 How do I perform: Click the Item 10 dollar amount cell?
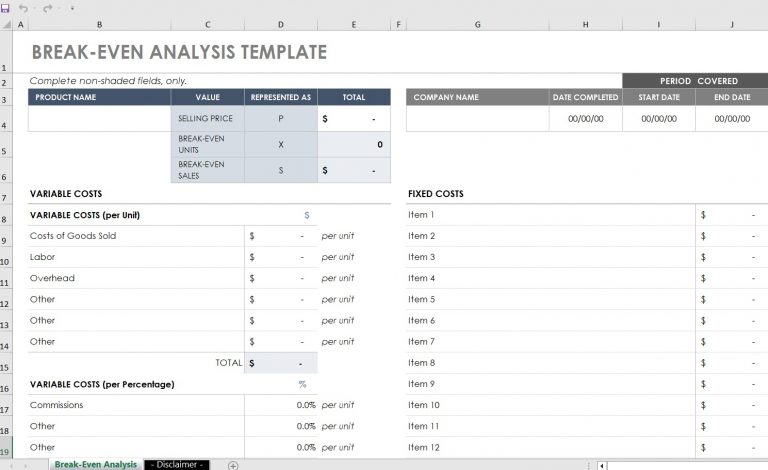tap(732, 405)
